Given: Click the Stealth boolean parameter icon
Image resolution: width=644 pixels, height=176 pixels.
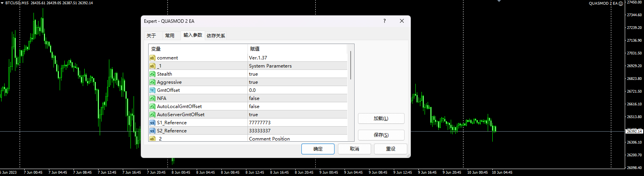Looking at the screenshot, I should pos(152,74).
